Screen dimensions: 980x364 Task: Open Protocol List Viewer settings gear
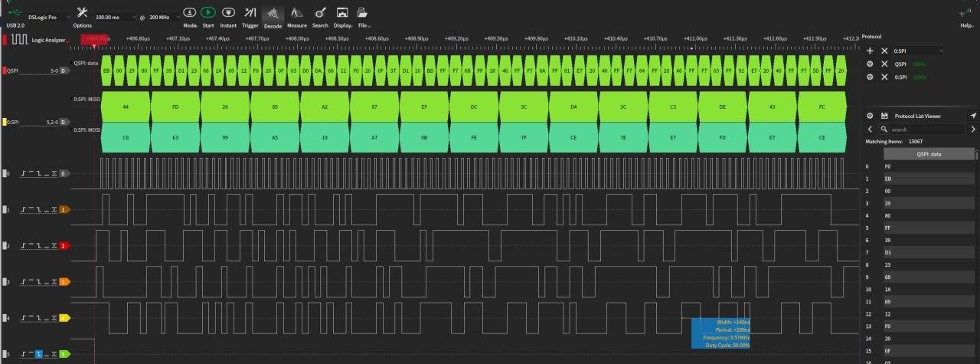coord(870,116)
